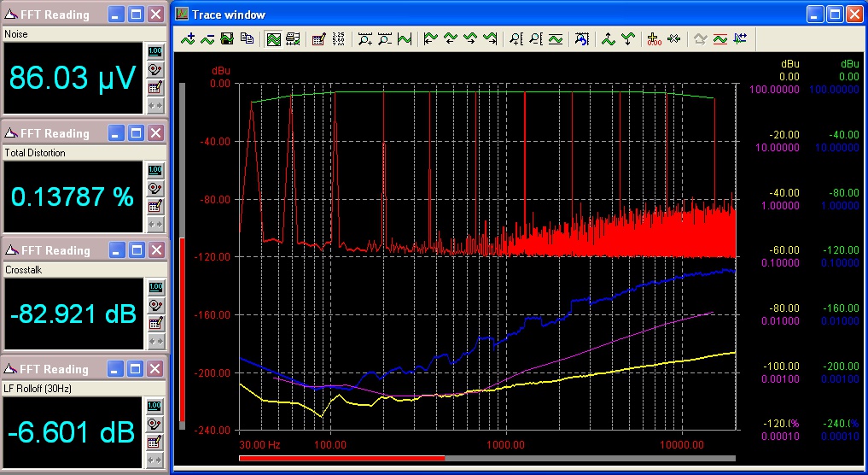Zoom in horizontally with magnifier plus bracket icon
Image resolution: width=868 pixels, height=475 pixels.
pyautogui.click(x=364, y=38)
